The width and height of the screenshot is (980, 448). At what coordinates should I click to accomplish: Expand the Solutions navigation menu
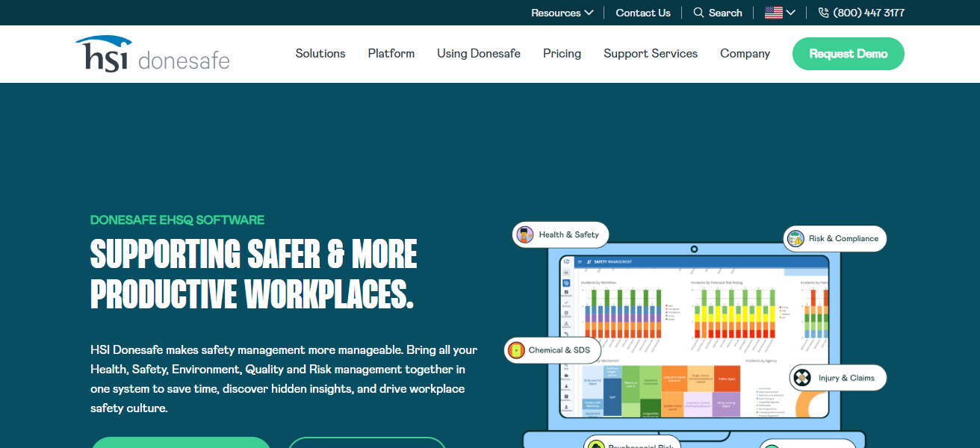[320, 54]
